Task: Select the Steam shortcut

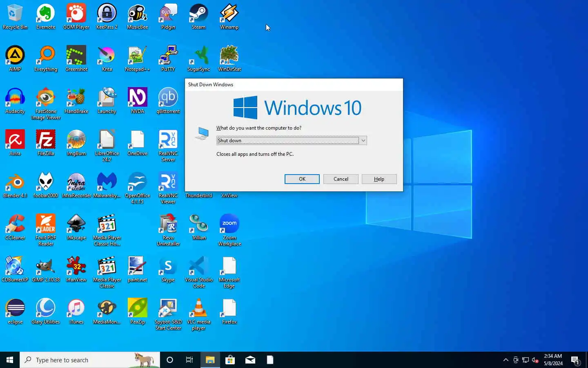Action: pyautogui.click(x=199, y=17)
